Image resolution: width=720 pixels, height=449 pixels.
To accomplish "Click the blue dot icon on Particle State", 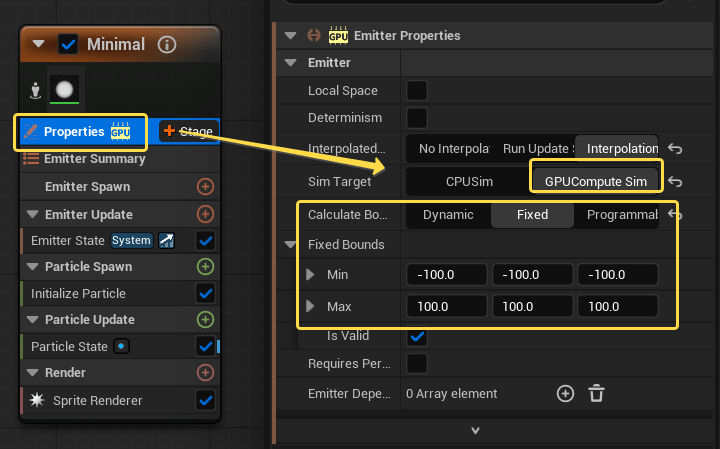I will tap(121, 346).
